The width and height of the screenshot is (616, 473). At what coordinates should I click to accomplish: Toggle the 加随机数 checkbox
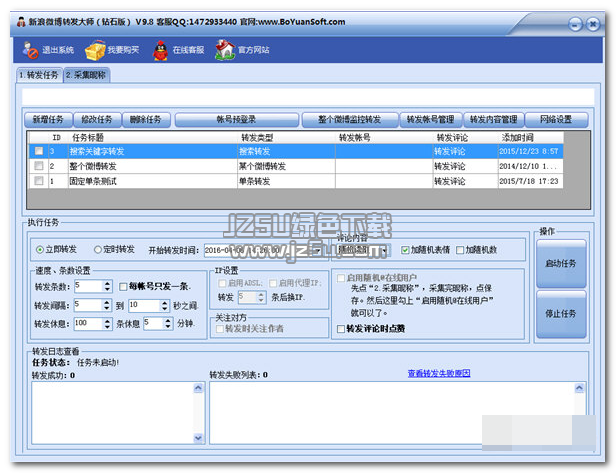tap(460, 250)
